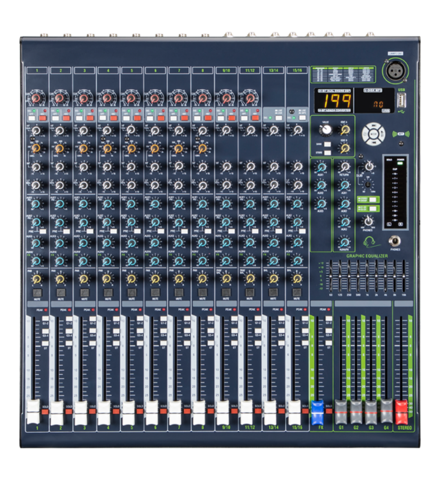The height and width of the screenshot is (477, 448).
Task: Hit the previous-track button on media pad
Action: [374, 142]
